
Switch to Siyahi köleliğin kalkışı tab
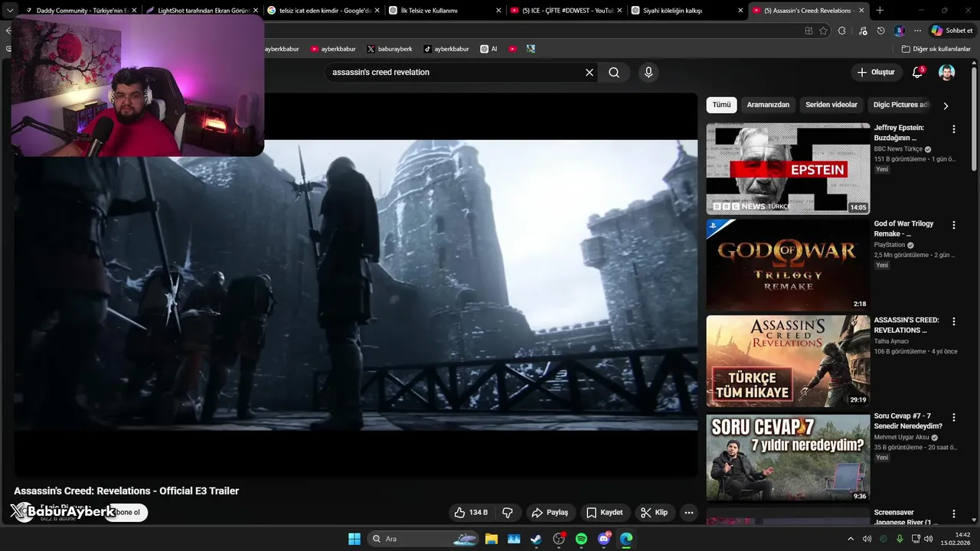point(687,11)
